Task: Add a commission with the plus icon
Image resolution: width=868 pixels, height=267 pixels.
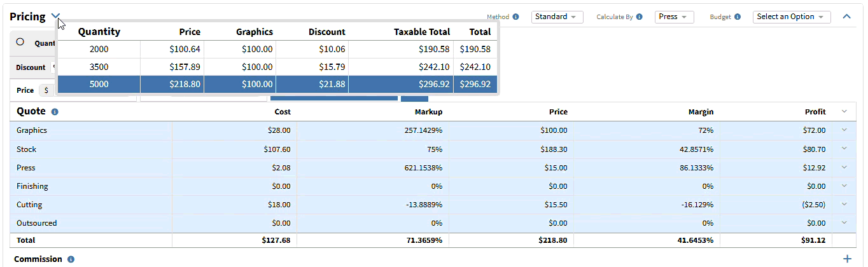Action: click(x=846, y=259)
